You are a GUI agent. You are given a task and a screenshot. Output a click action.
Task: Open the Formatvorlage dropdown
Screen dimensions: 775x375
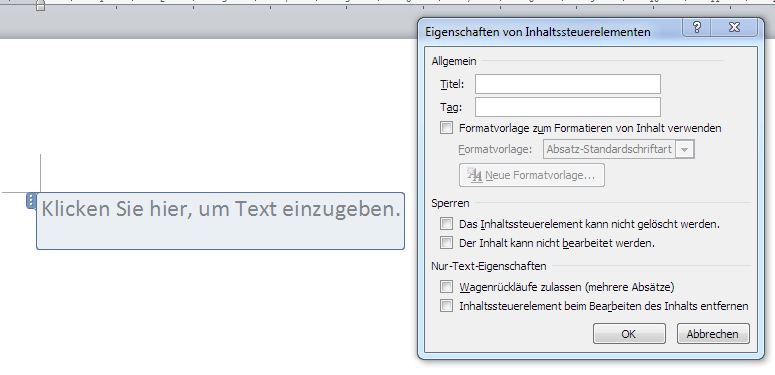point(684,149)
